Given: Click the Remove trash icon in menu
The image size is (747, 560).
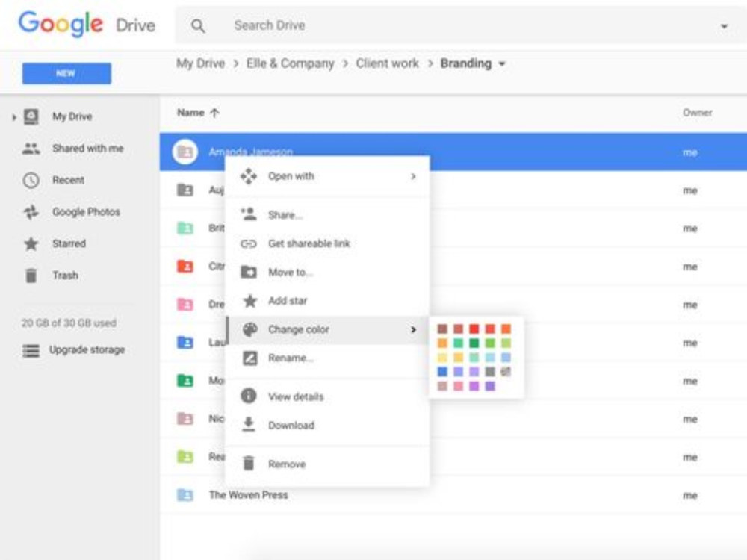Looking at the screenshot, I should (249, 464).
